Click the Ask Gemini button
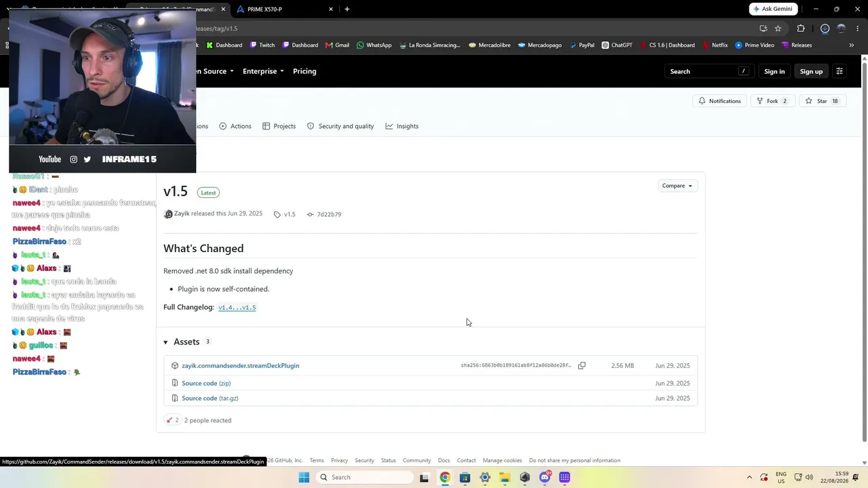Viewport: 868px width, 488px height. (773, 9)
